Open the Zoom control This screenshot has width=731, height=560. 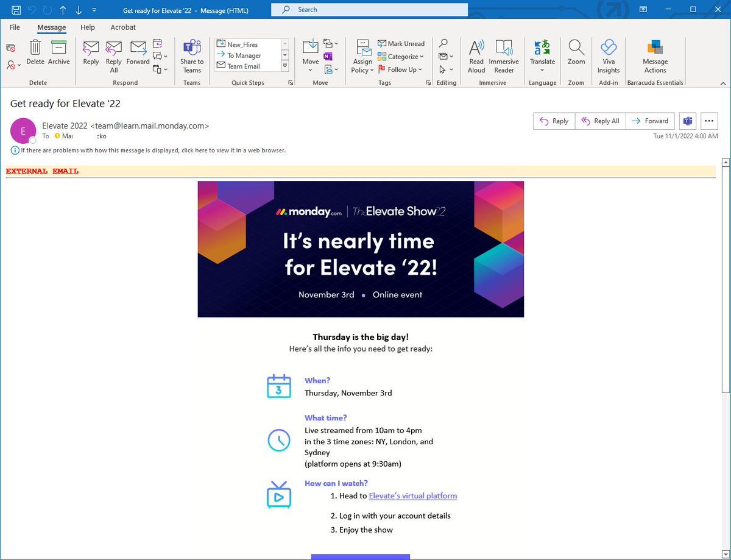click(576, 53)
